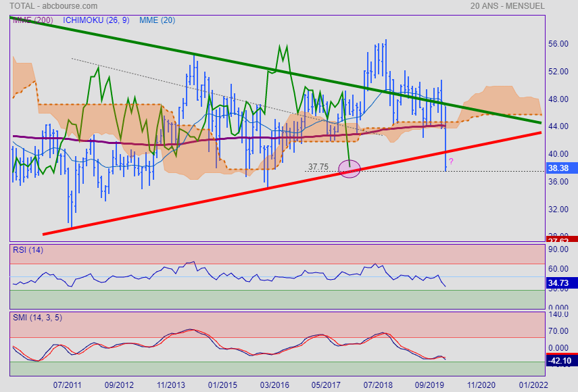
Task: Click the 03/2016 date axis label
Action: [x=274, y=385]
